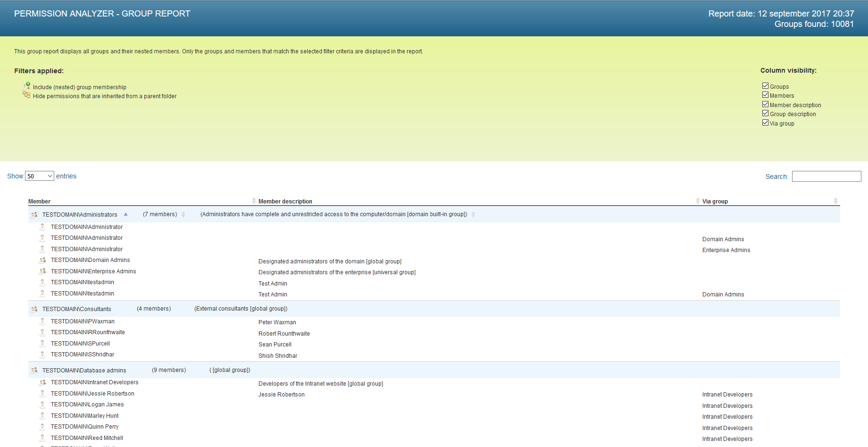This screenshot has width=868, height=447.
Task: Click the Reed Mitchell user icon
Action: [42, 438]
